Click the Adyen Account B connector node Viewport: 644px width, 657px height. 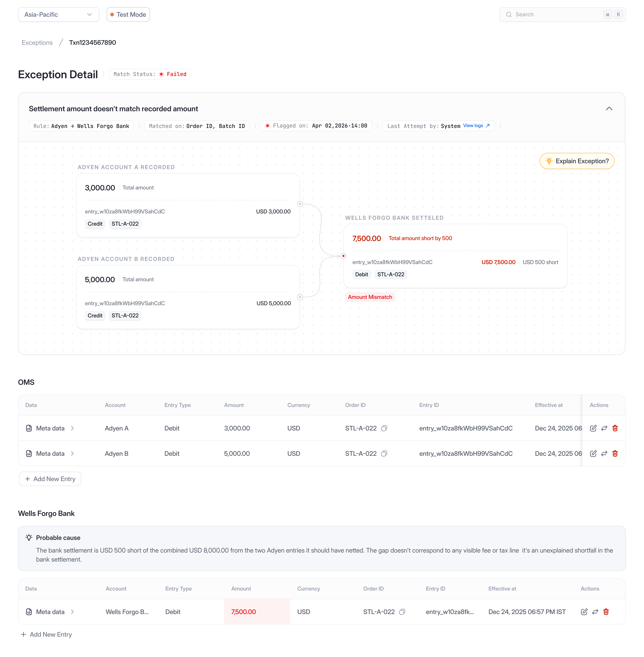[x=300, y=297]
